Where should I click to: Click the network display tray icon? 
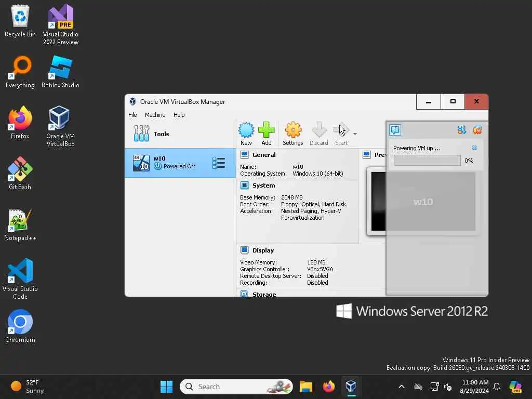[434, 387]
